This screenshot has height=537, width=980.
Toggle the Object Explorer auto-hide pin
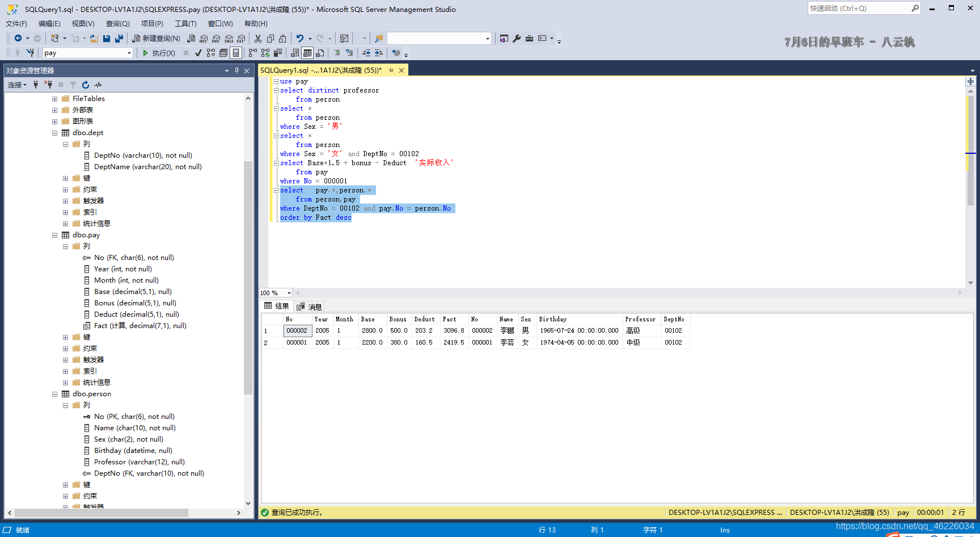pos(237,71)
